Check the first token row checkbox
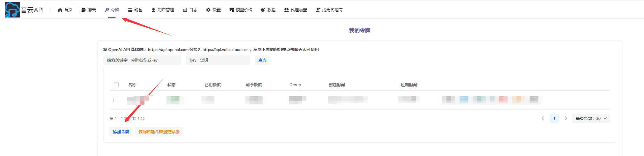Screen dimensions: 644x156 [x=116, y=100]
